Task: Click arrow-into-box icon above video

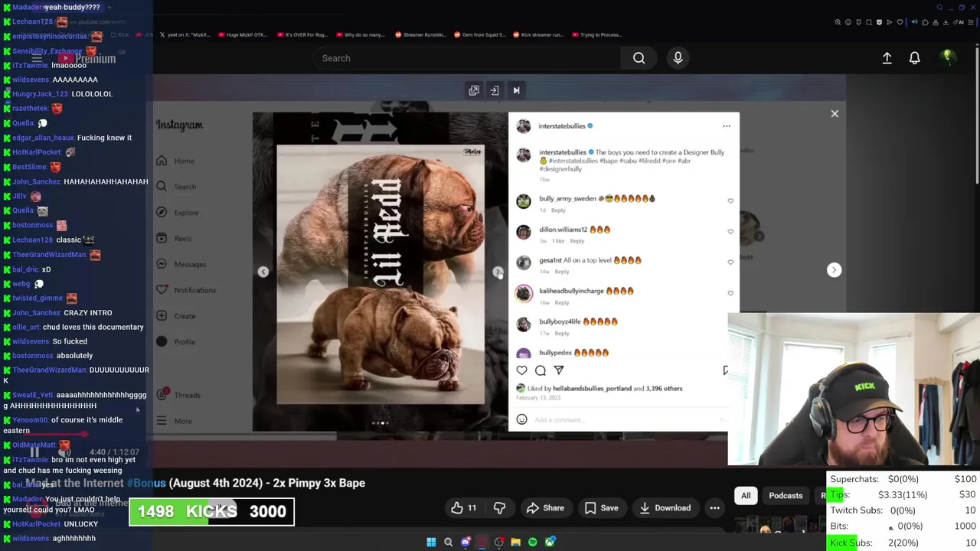Action: (495, 90)
